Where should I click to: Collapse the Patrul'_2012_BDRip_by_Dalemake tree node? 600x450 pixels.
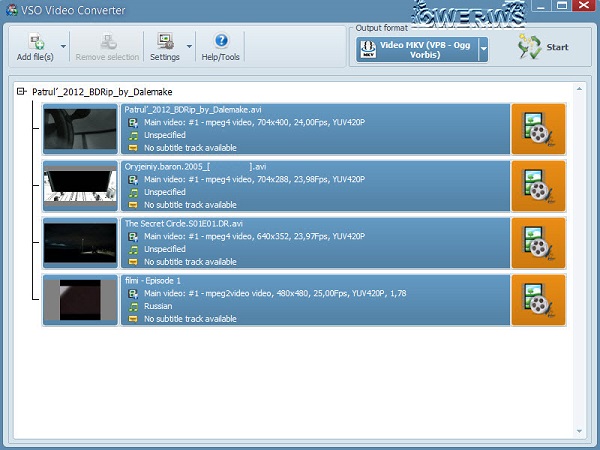[x=22, y=91]
